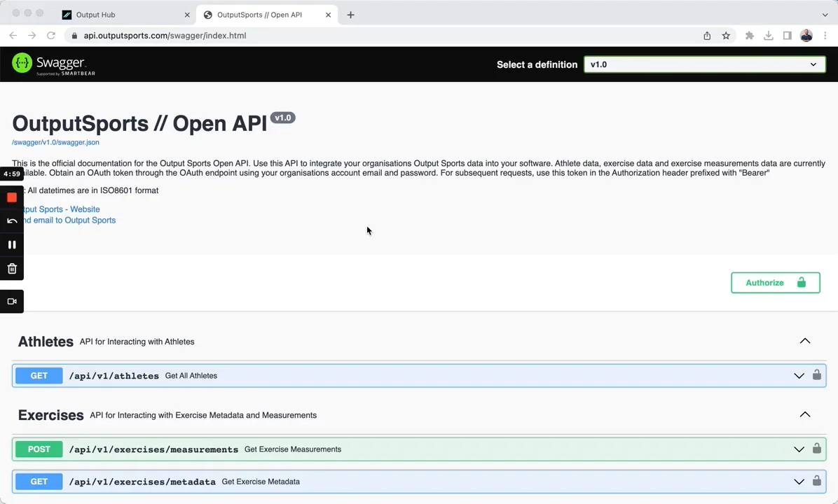Toggle the camera icon in recorder panel
Image resolution: width=838 pixels, height=504 pixels.
coord(12,302)
